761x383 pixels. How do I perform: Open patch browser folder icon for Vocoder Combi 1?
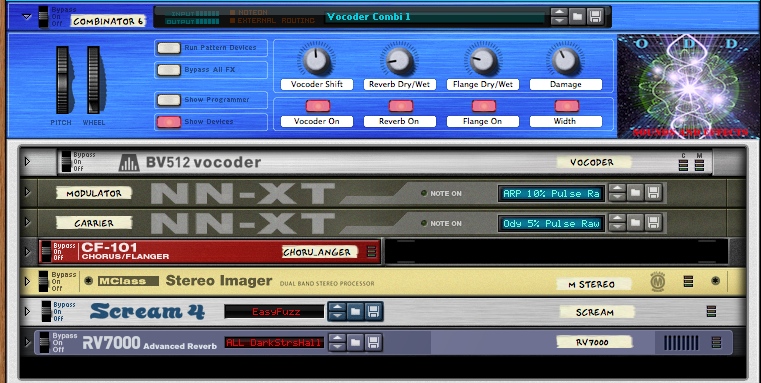(577, 17)
